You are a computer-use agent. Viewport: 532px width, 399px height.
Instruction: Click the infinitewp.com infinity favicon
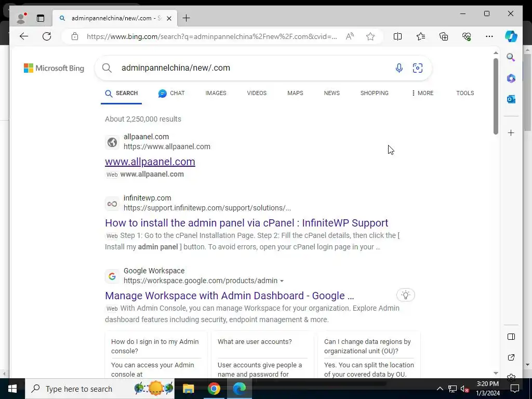[x=112, y=204]
